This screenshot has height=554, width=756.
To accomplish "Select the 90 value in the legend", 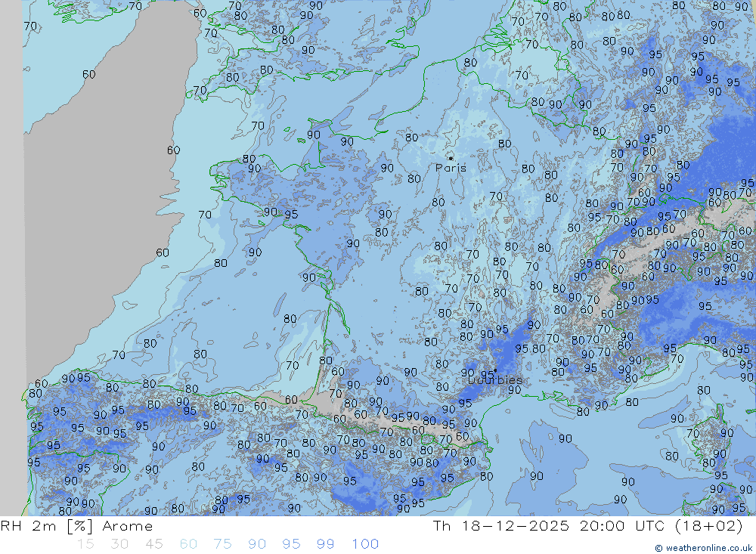I will click(257, 544).
